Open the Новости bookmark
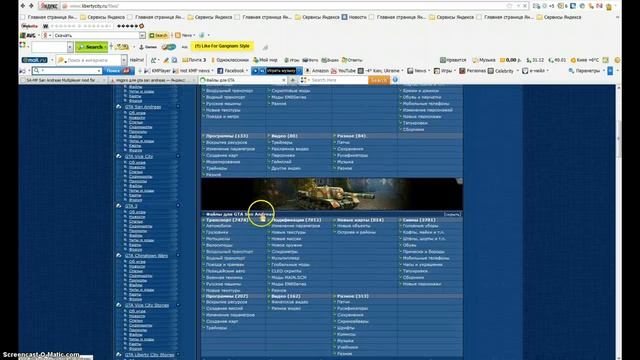The width and height of the screenshot is (640, 360). click(x=354, y=17)
